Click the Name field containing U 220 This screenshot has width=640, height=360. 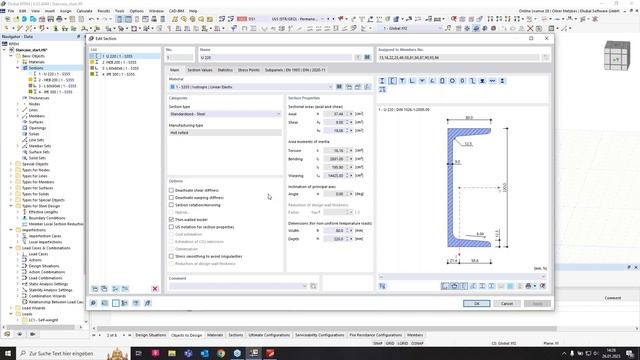tap(276, 58)
